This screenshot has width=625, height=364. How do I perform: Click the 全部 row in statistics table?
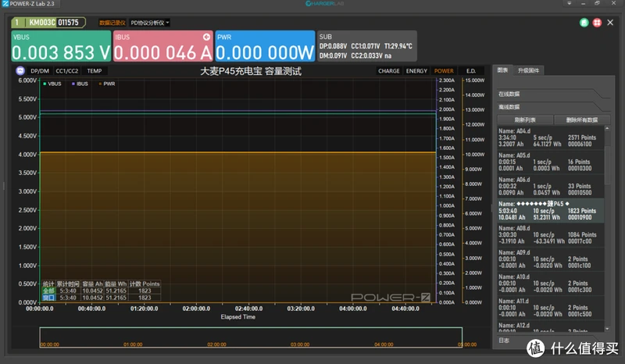[x=102, y=291]
